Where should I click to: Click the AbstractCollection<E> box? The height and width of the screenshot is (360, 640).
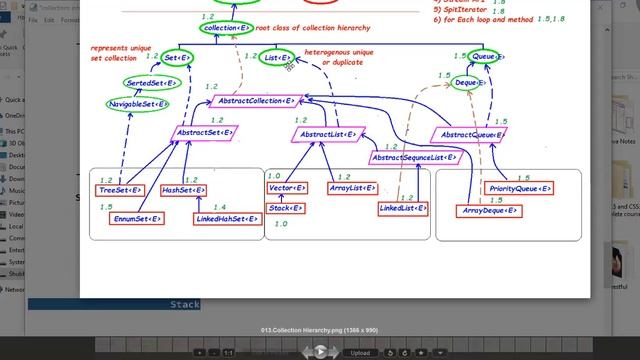click(256, 101)
